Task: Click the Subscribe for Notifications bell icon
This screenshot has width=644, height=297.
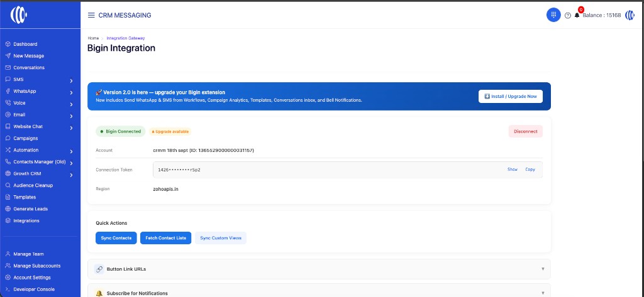Action: click(99, 293)
